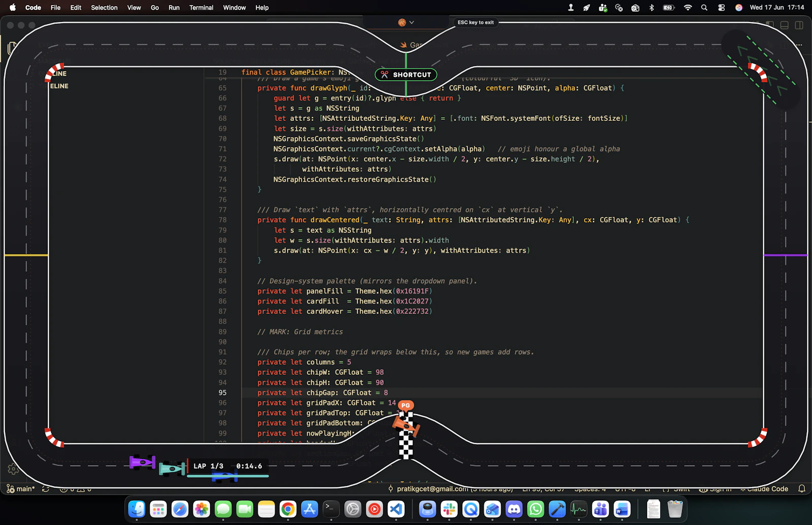Open the File menu
Viewport: 812px width, 525px height.
55,8
